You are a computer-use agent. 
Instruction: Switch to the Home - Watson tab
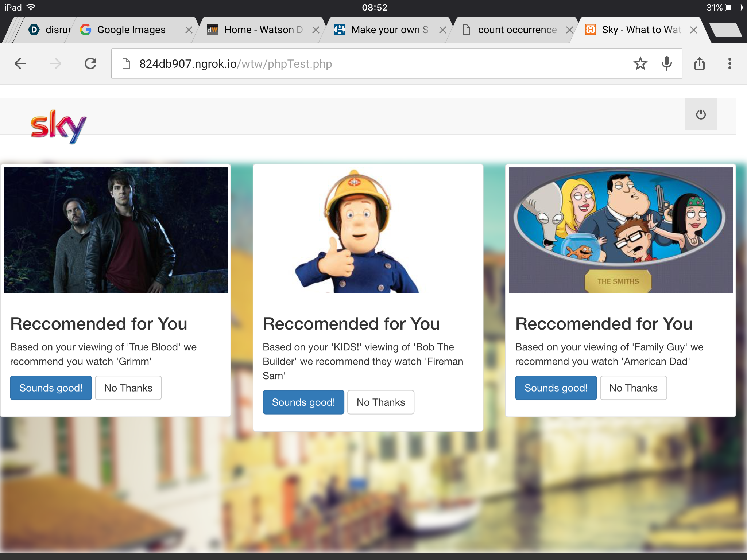click(263, 30)
